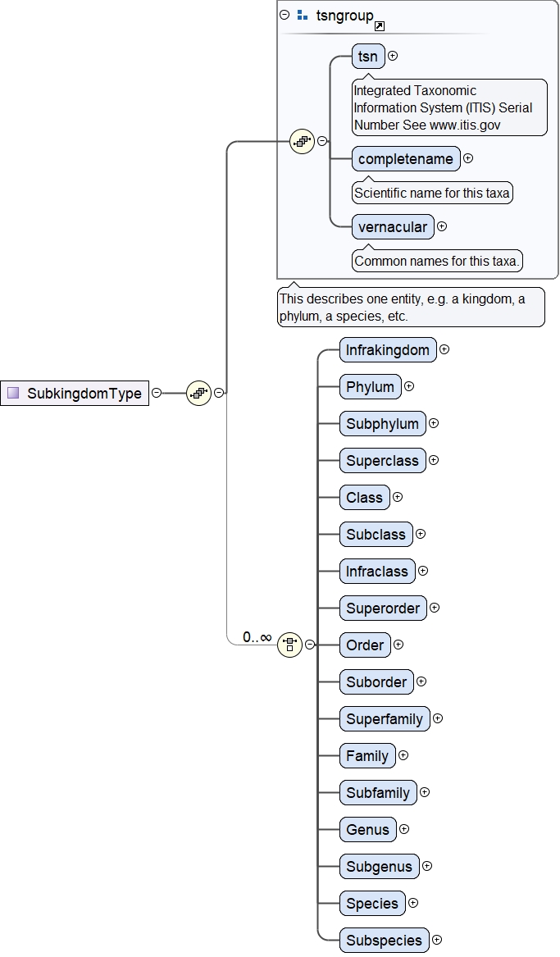Expand the Superfamily element
This screenshot has height=957, width=560.
[437, 719]
